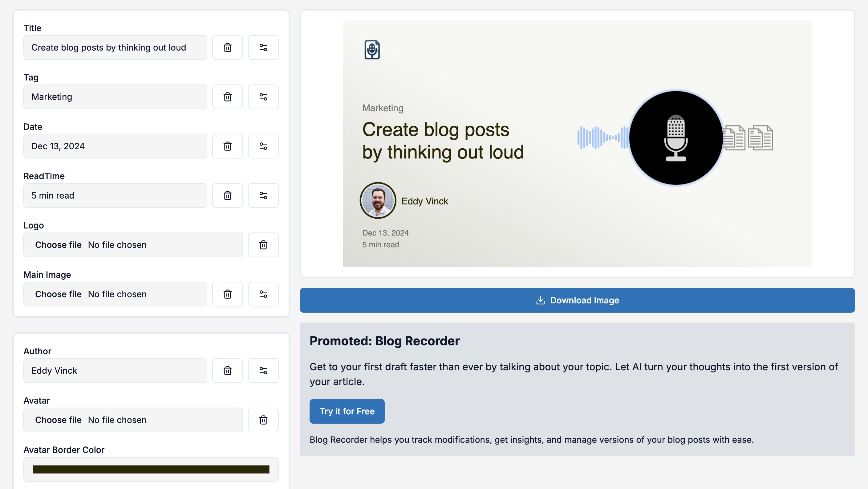Click the delete icon next to Avatar
868x489 pixels.
pyautogui.click(x=263, y=420)
